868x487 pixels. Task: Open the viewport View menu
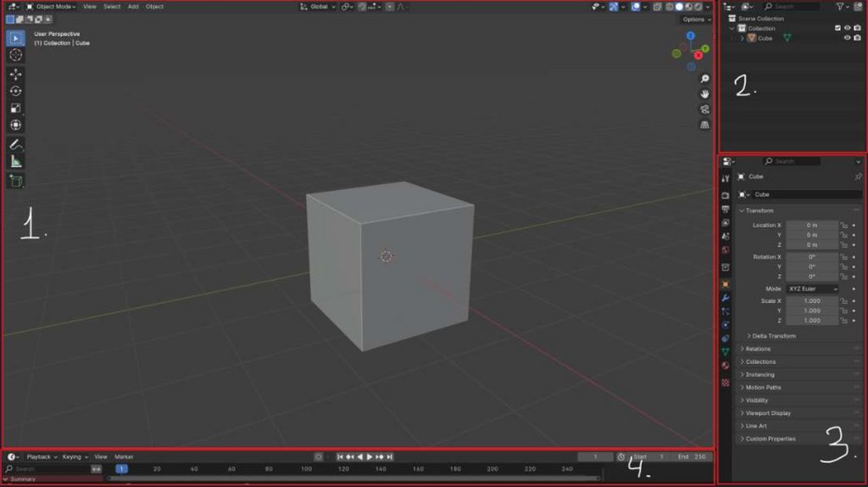click(x=89, y=7)
